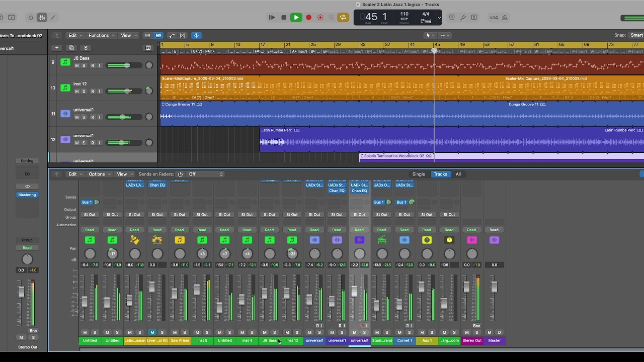Click the red Record button

pyautogui.click(x=308, y=18)
